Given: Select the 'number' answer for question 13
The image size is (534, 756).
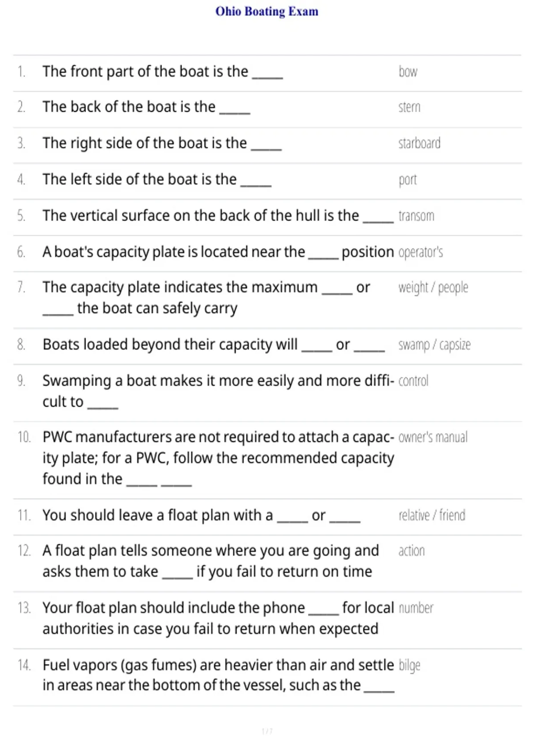Looking at the screenshot, I should point(416,608).
